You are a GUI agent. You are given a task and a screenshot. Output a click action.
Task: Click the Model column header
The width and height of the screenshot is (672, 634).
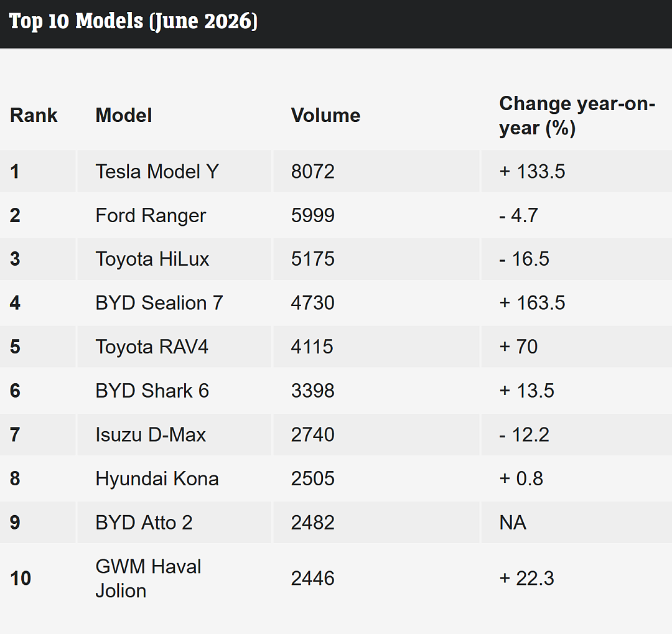[x=123, y=115]
